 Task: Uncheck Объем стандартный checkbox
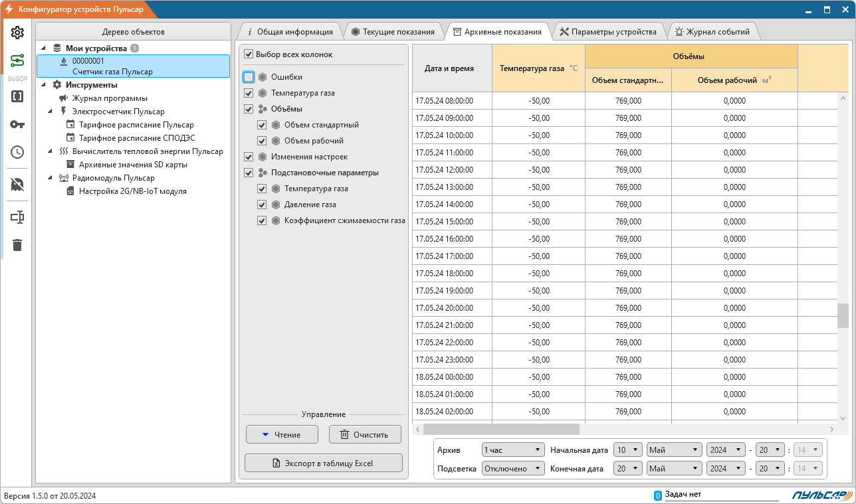point(262,125)
